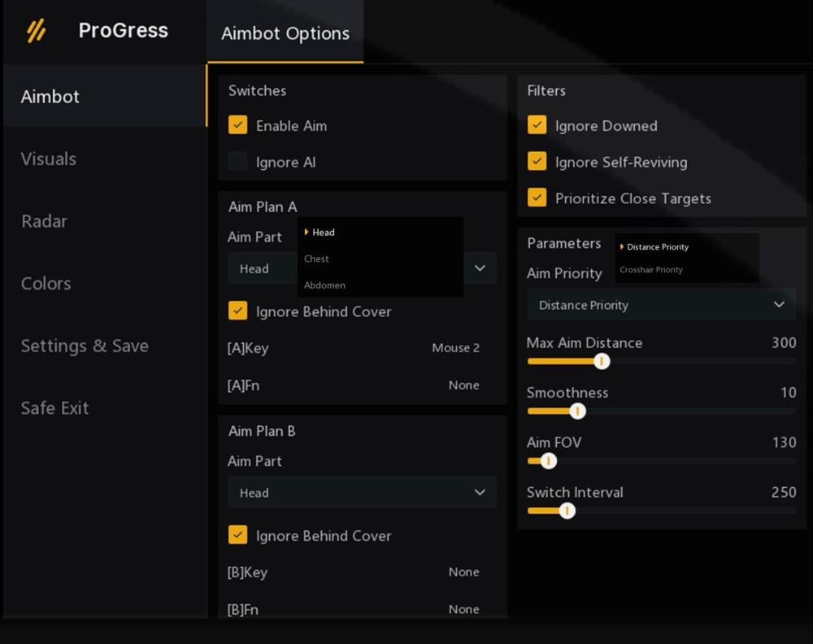Enable the Ignore AI checkbox
The width and height of the screenshot is (813, 644).
[237, 162]
